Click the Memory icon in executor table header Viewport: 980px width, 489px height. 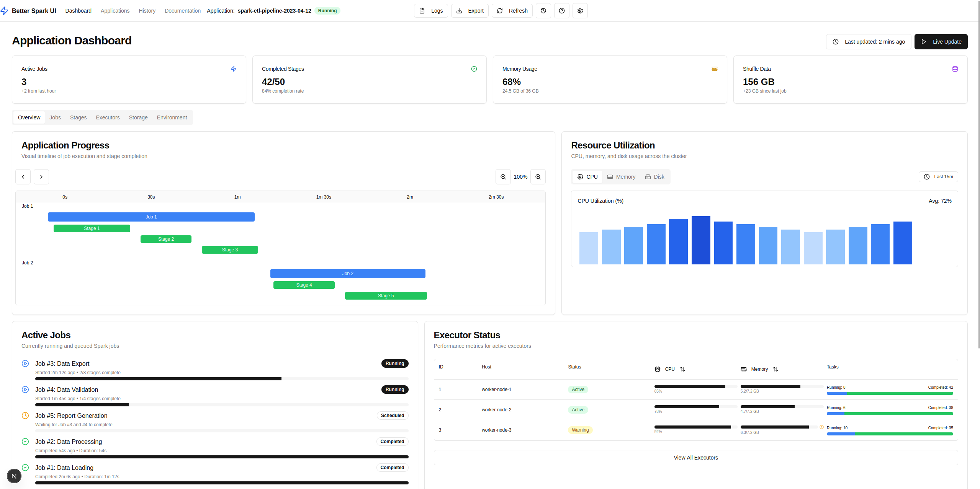pos(744,369)
